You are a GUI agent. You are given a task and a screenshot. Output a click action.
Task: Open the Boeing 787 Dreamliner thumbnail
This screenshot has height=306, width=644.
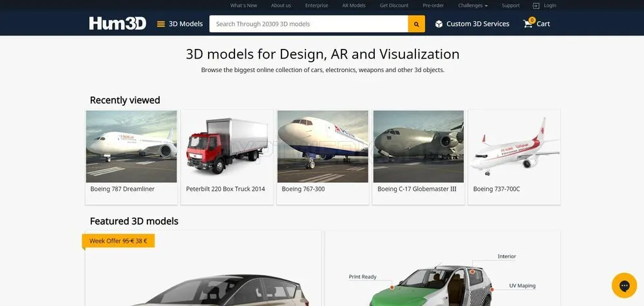click(x=131, y=146)
